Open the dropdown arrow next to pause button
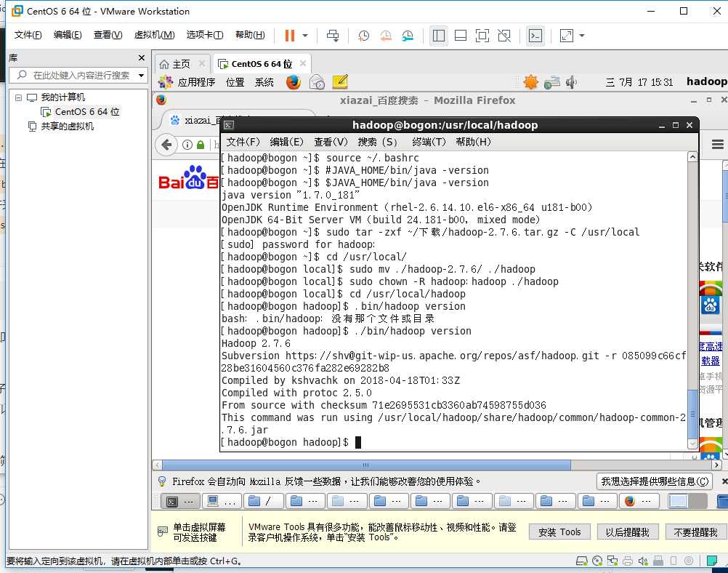728x573 pixels. pyautogui.click(x=305, y=36)
